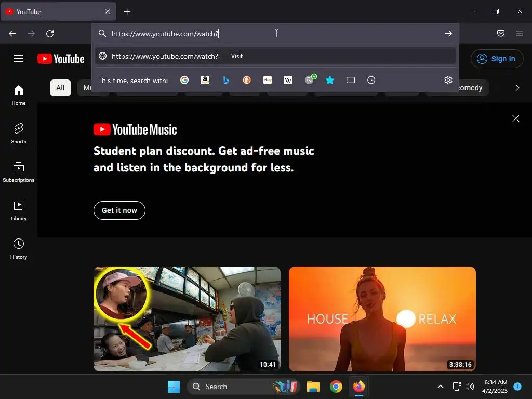Select the youtube.com/watch? Visit suggestion

click(275, 56)
